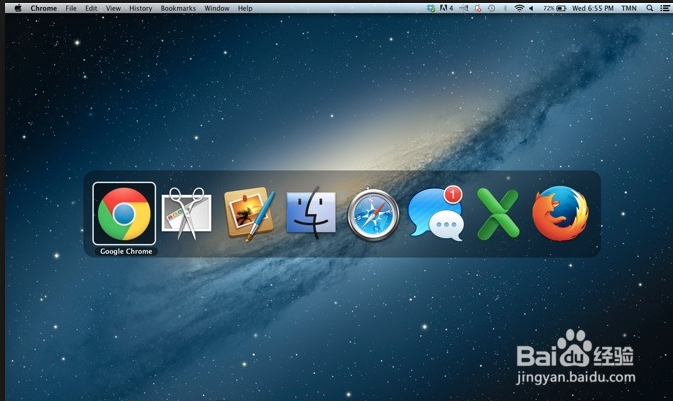Open the File menu
The image size is (673, 401).
pos(71,8)
